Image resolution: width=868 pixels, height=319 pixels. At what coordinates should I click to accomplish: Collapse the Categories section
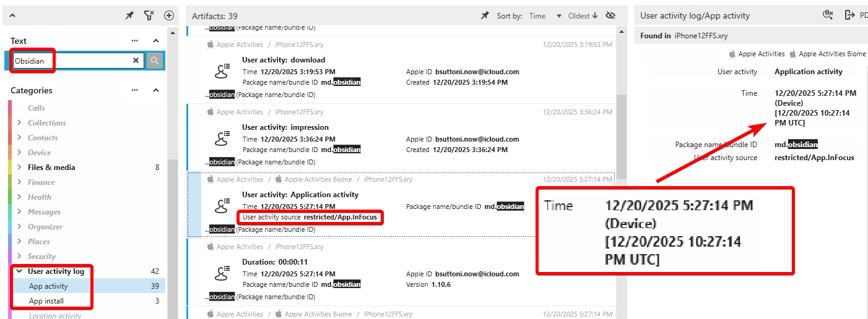[156, 90]
